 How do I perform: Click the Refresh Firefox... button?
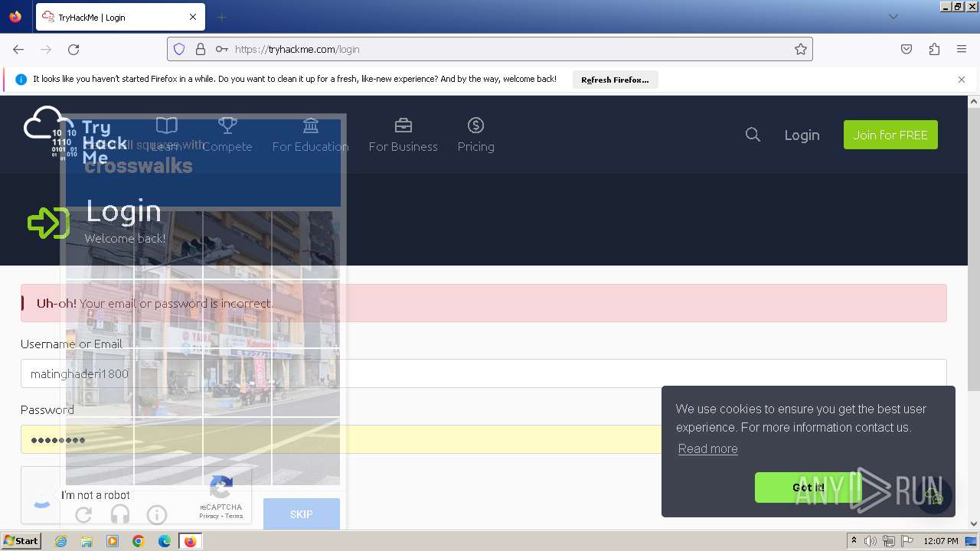coord(615,80)
